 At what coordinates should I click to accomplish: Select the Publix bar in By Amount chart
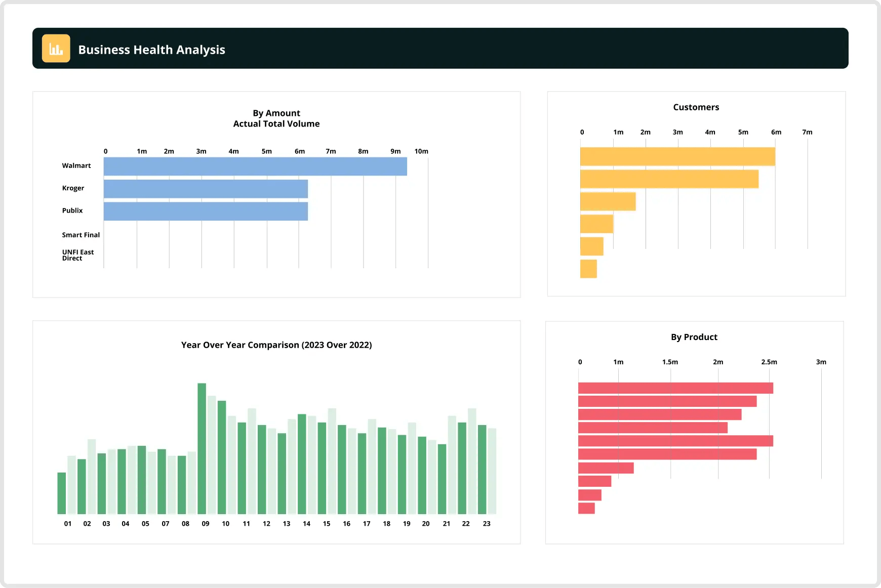[x=206, y=211]
